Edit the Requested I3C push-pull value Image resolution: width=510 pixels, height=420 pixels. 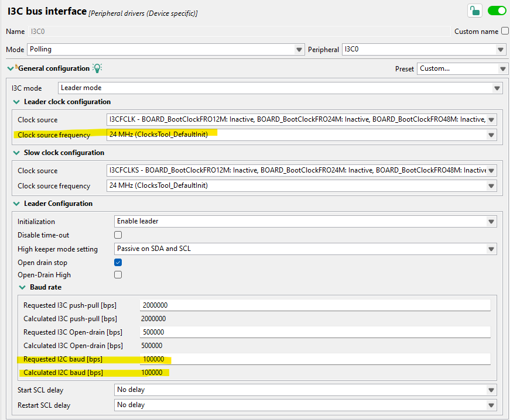[234, 305]
